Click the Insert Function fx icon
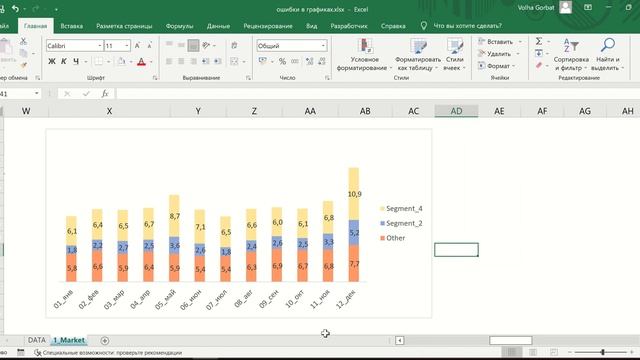This screenshot has height=360, width=640. coord(105,94)
